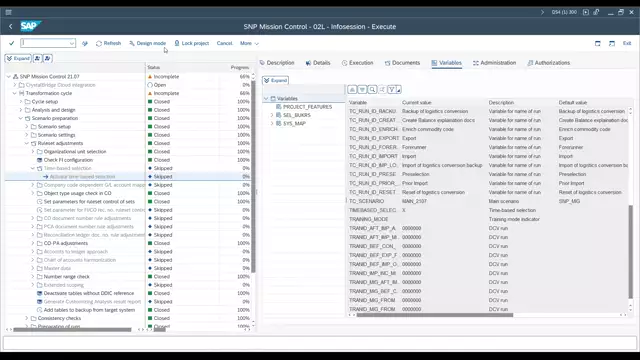The image size is (640, 360).
Task: Cancel the current action
Action: point(224,43)
